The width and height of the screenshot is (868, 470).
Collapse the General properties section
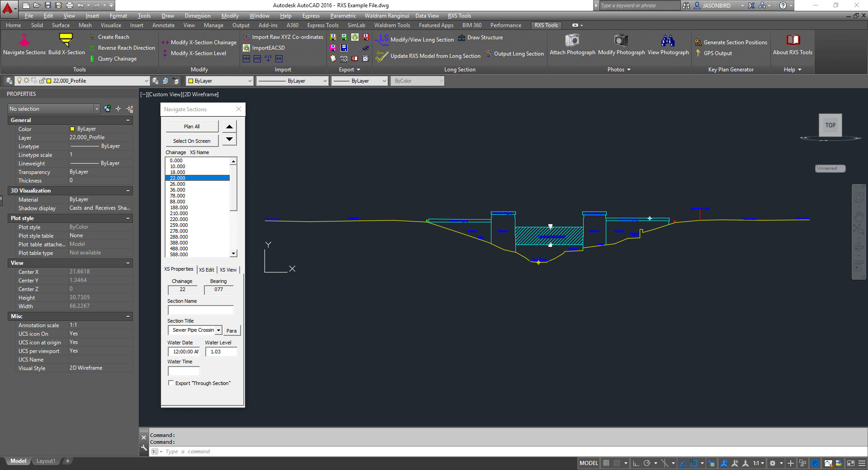click(128, 120)
